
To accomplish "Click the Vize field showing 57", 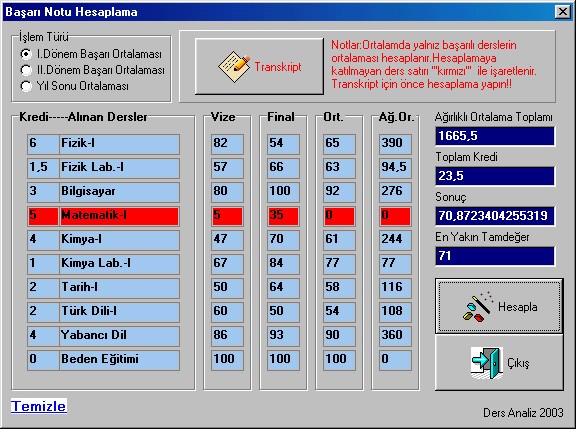I will (x=227, y=168).
